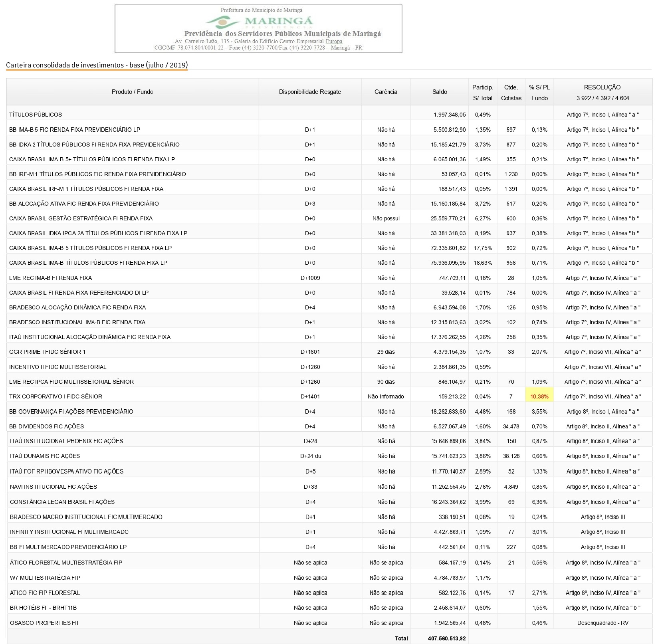Click the Não Informado carência cell
This screenshot has height=644, width=658.
(x=386, y=396)
